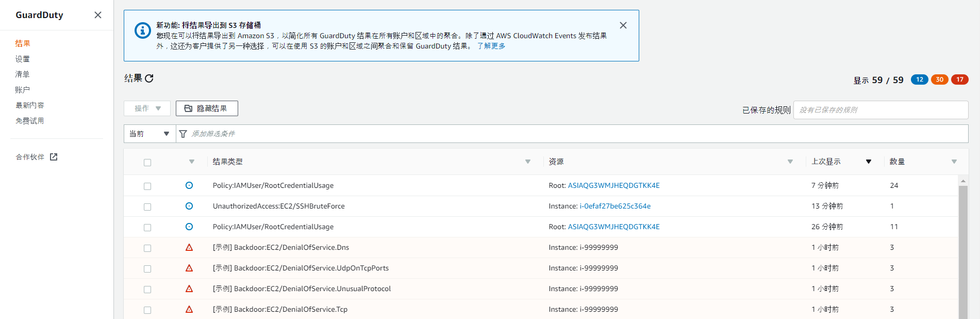980x319 pixels.
Task: Check the box for SSHBruteForce finding
Action: [147, 207]
